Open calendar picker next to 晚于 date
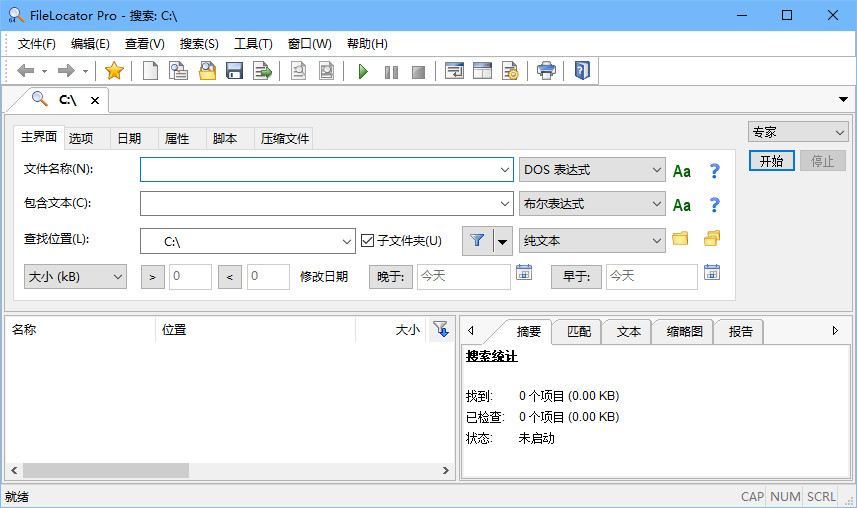This screenshot has height=508, width=857. point(524,273)
